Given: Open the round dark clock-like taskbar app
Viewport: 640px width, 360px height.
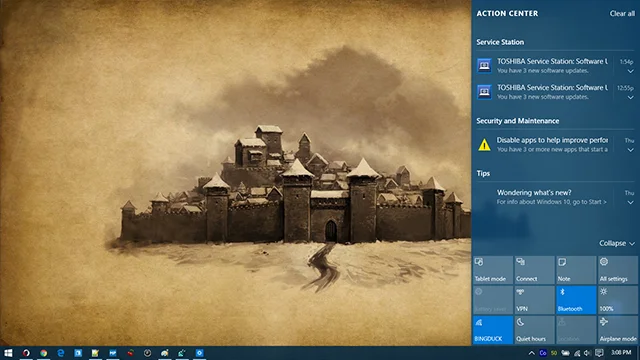Looking at the screenshot, I should (x=147, y=353).
